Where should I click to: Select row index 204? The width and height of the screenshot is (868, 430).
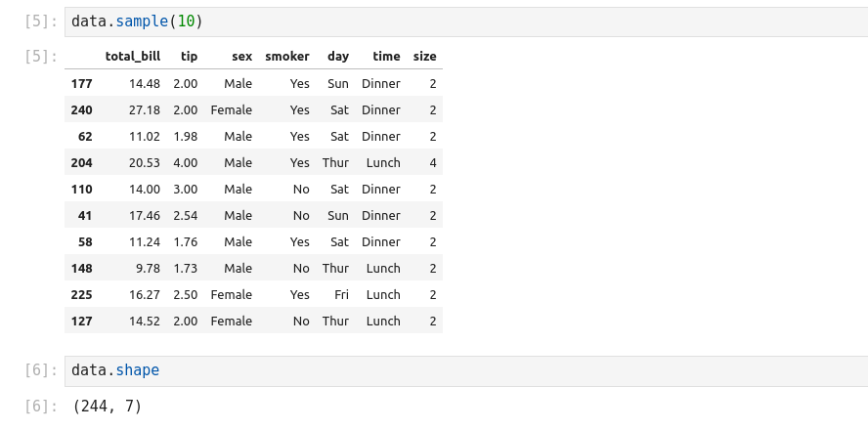click(x=81, y=163)
